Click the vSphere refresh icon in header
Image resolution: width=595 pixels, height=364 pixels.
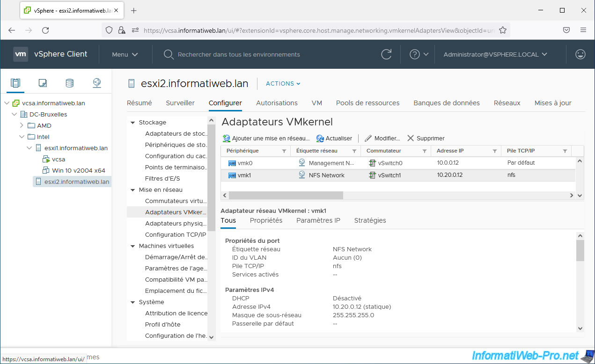[x=386, y=54]
